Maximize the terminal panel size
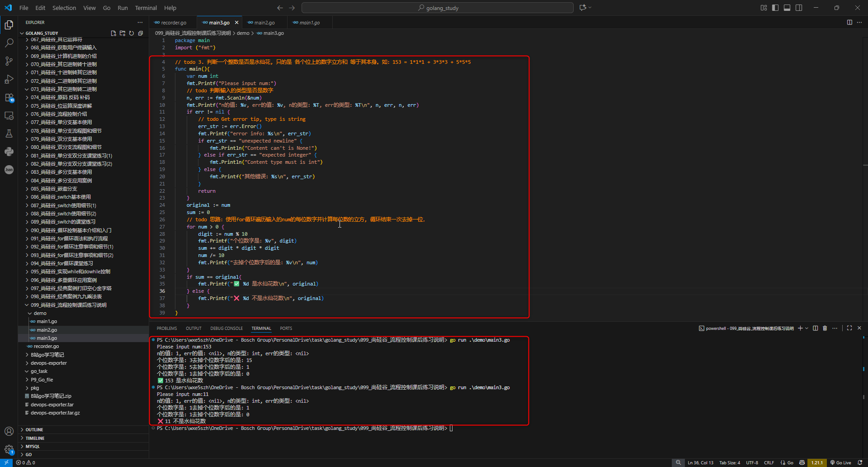 pos(849,328)
